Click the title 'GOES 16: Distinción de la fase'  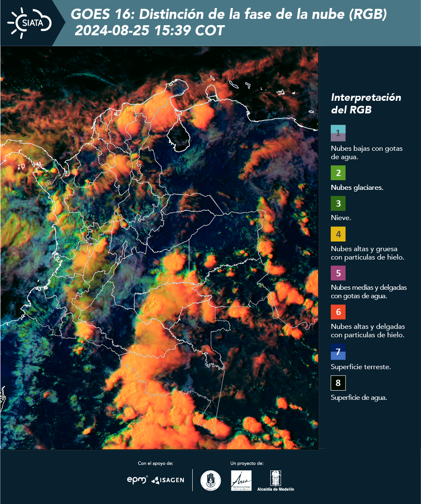[229, 15]
